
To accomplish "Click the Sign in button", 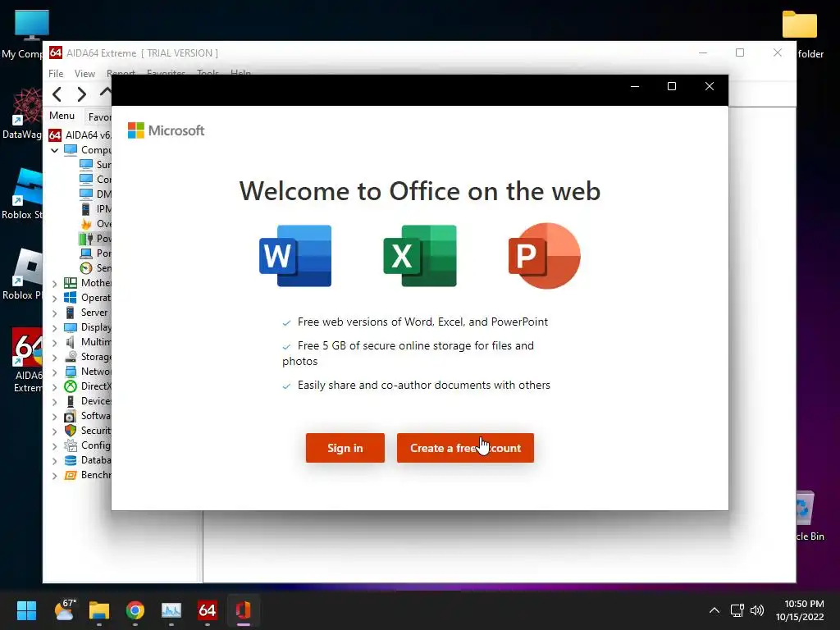I will pyautogui.click(x=345, y=448).
